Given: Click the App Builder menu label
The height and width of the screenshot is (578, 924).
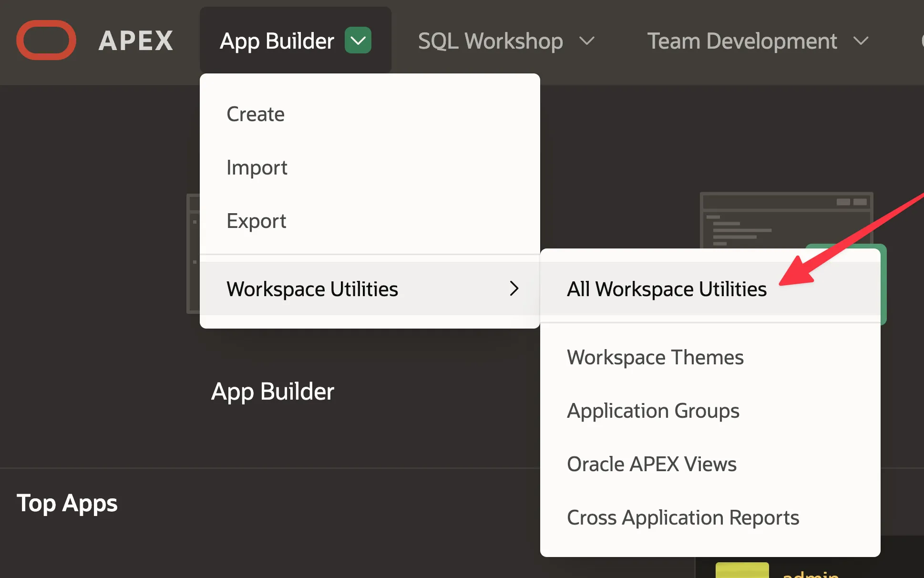Looking at the screenshot, I should pos(277,41).
